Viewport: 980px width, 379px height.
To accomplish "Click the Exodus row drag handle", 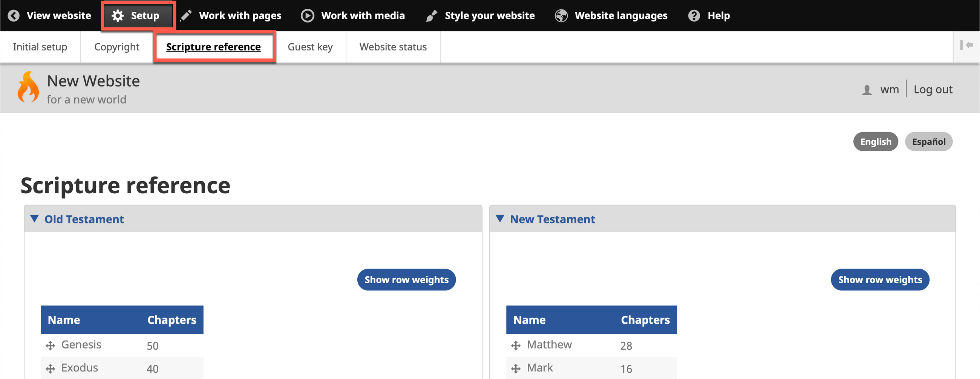I will coord(50,368).
